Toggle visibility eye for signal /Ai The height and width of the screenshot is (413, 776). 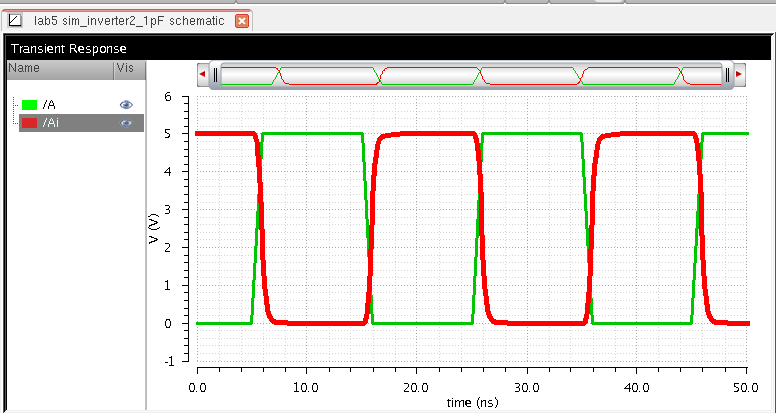click(126, 123)
